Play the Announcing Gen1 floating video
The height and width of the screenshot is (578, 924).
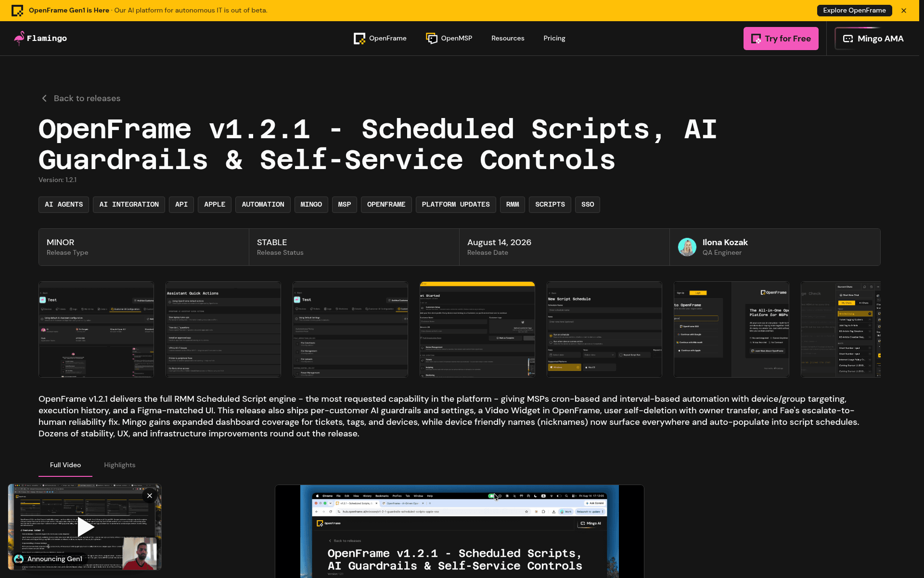point(86,527)
